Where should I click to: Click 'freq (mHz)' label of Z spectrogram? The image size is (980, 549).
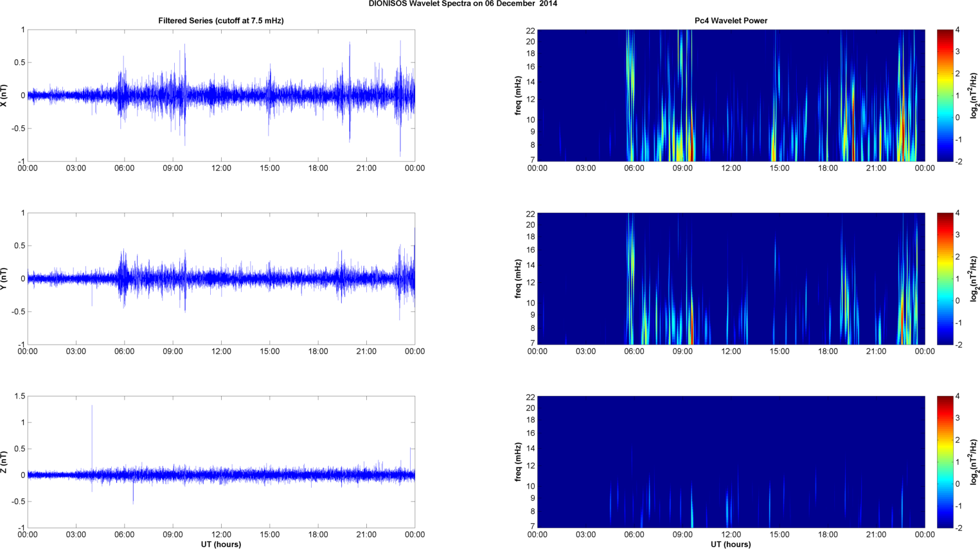coord(518,462)
